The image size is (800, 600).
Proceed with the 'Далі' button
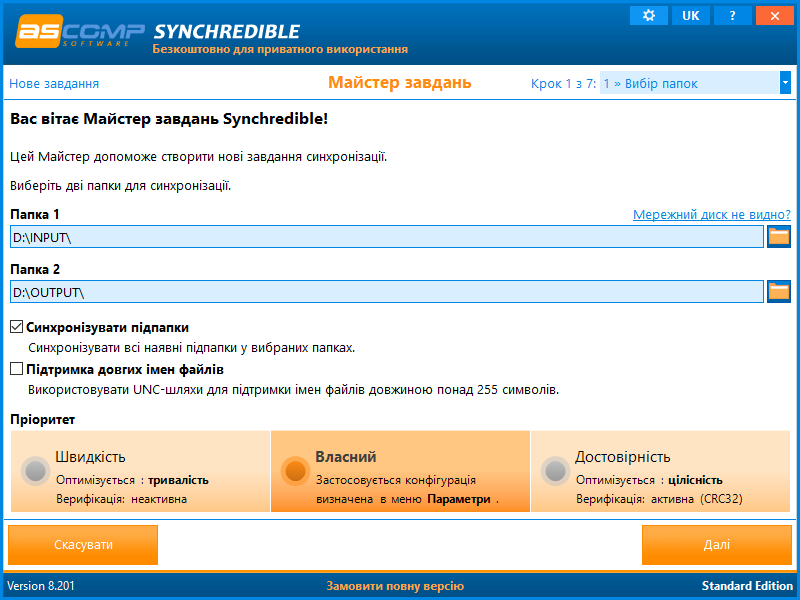pyautogui.click(x=716, y=545)
